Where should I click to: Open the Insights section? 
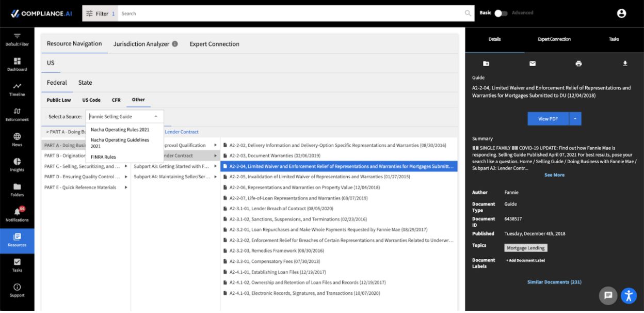pyautogui.click(x=17, y=165)
